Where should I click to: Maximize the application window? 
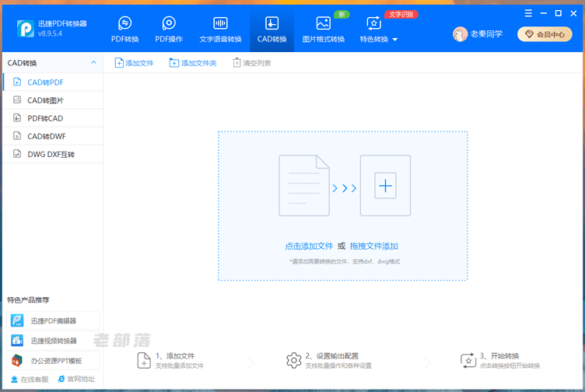click(558, 13)
